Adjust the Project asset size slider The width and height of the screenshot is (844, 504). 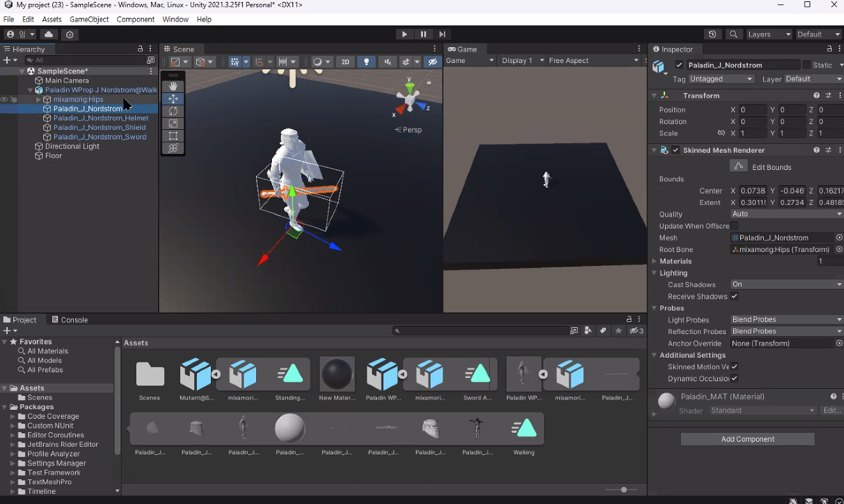623,489
